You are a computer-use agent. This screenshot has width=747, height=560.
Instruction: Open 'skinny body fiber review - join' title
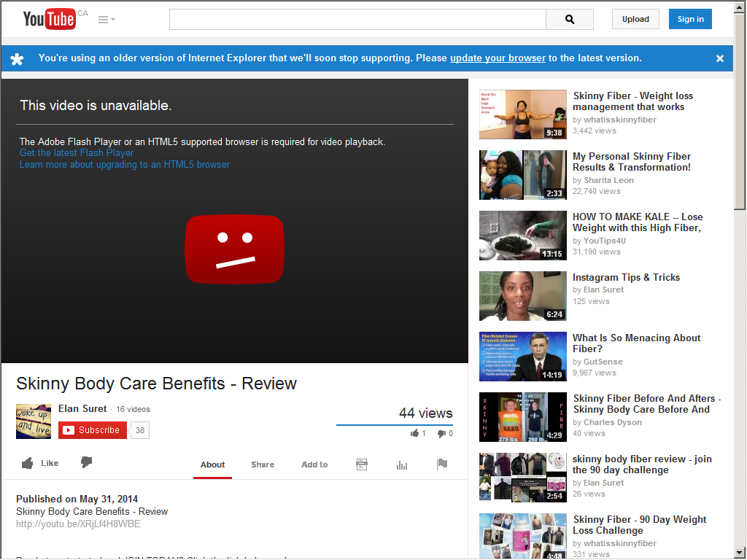point(642,464)
